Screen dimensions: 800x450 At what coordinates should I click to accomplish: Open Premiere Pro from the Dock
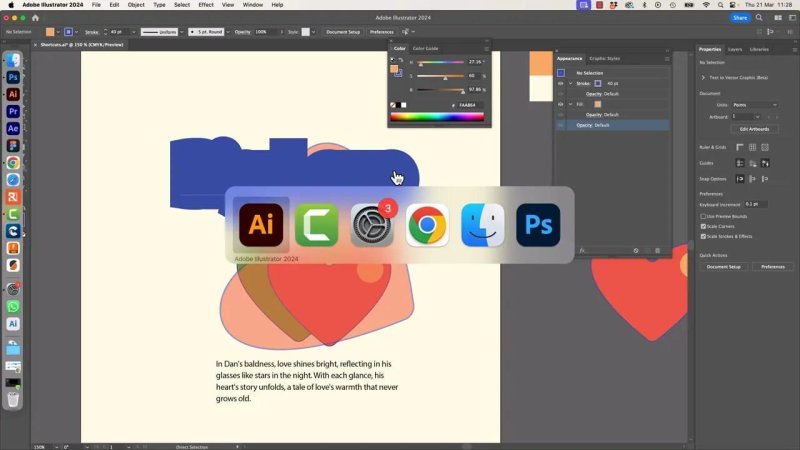point(13,111)
